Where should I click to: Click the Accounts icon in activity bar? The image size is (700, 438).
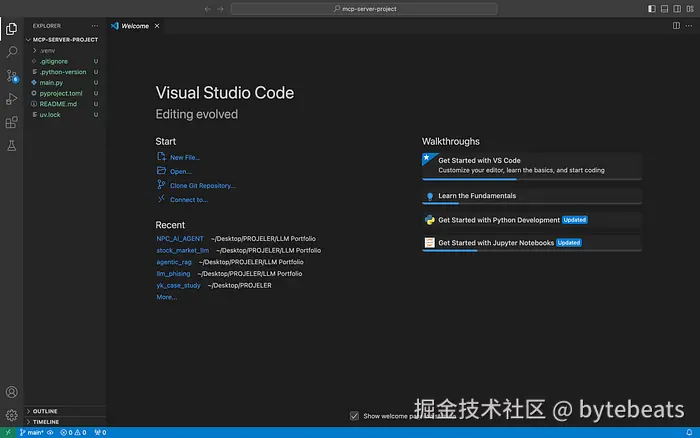pos(12,393)
